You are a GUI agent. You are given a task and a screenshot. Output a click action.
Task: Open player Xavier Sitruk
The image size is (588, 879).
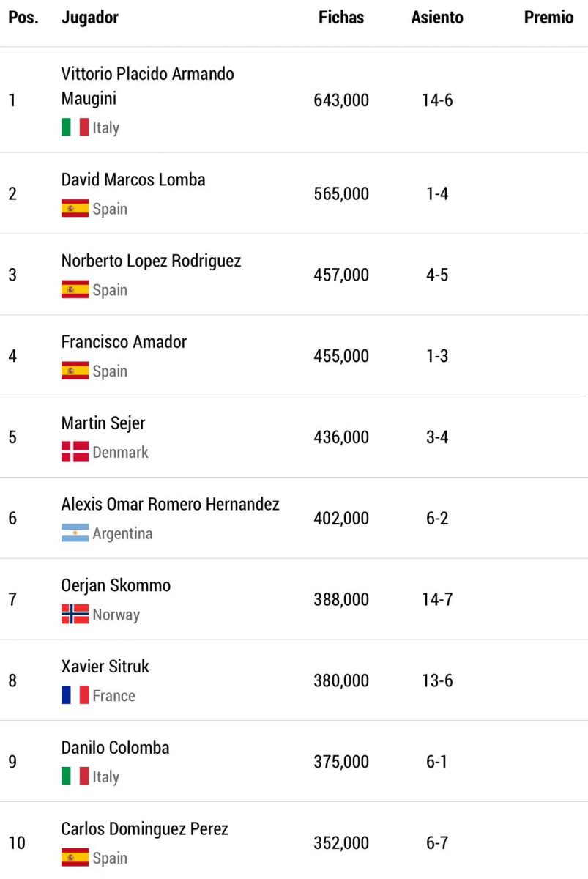click(x=105, y=667)
